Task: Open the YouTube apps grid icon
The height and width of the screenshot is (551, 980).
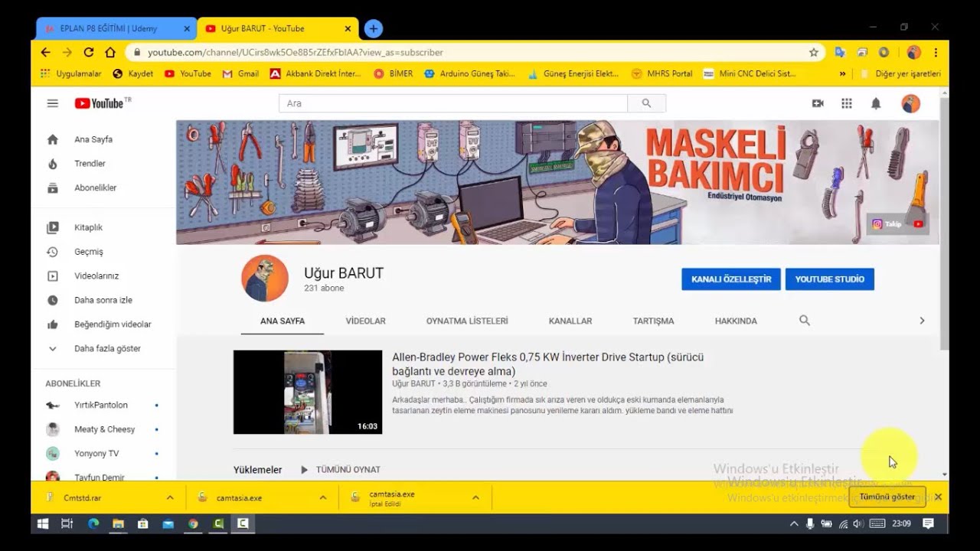Action: (x=847, y=103)
